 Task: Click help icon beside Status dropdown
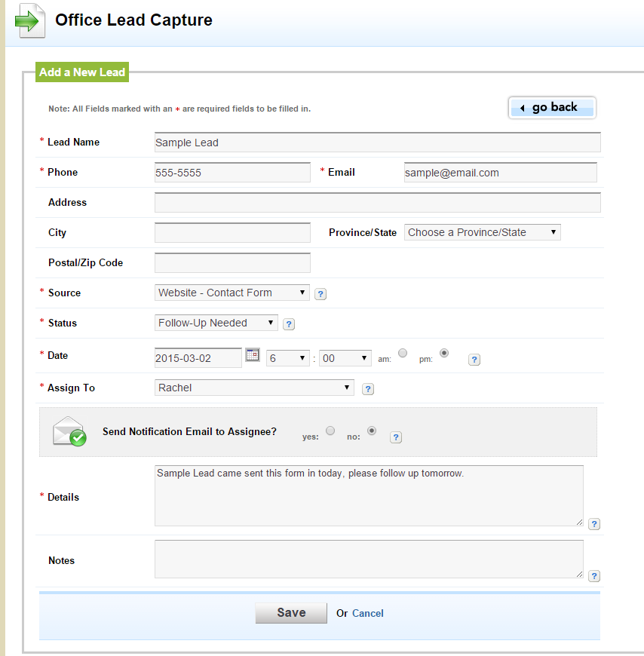[289, 324]
